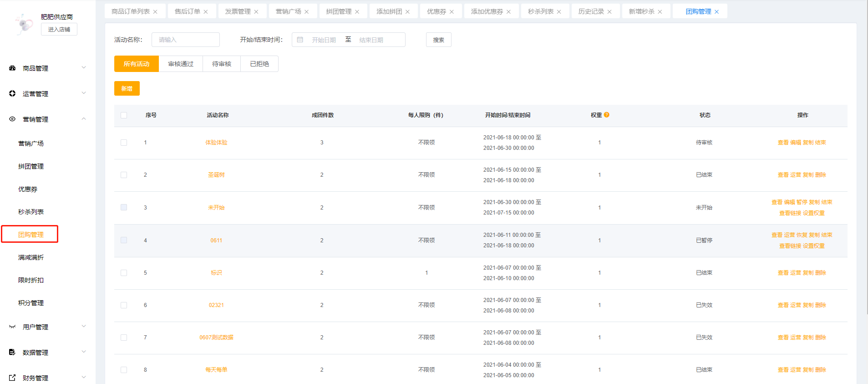Image resolution: width=868 pixels, height=384 pixels.
Task: Click the 营销管理 eye icon
Action: (12, 119)
